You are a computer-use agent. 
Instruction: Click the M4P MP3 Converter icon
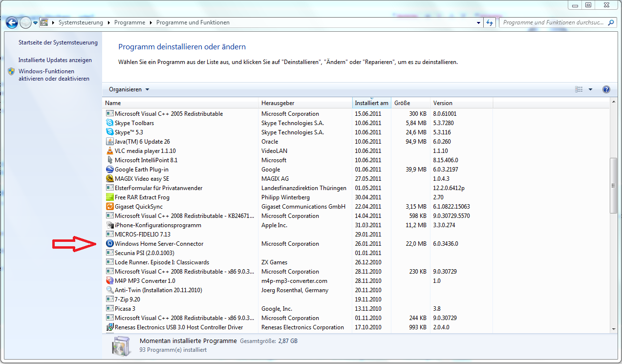[x=110, y=281]
